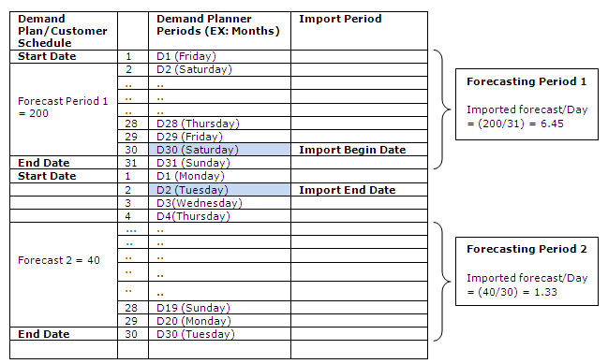The width and height of the screenshot is (608, 364).
Task: Click the D1 (Friday) cell
Action: point(219,56)
